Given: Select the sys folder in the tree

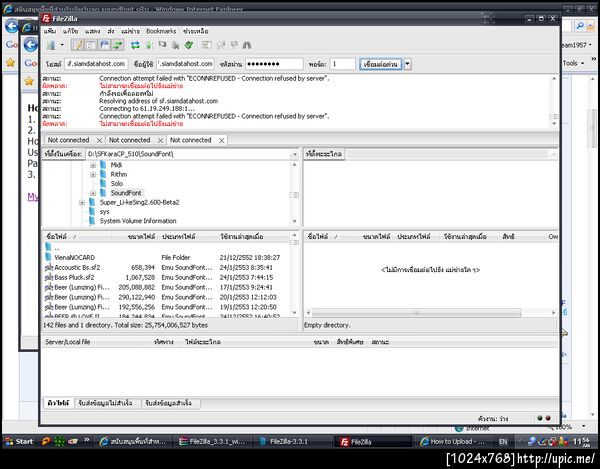Looking at the screenshot, I should coord(104,212).
